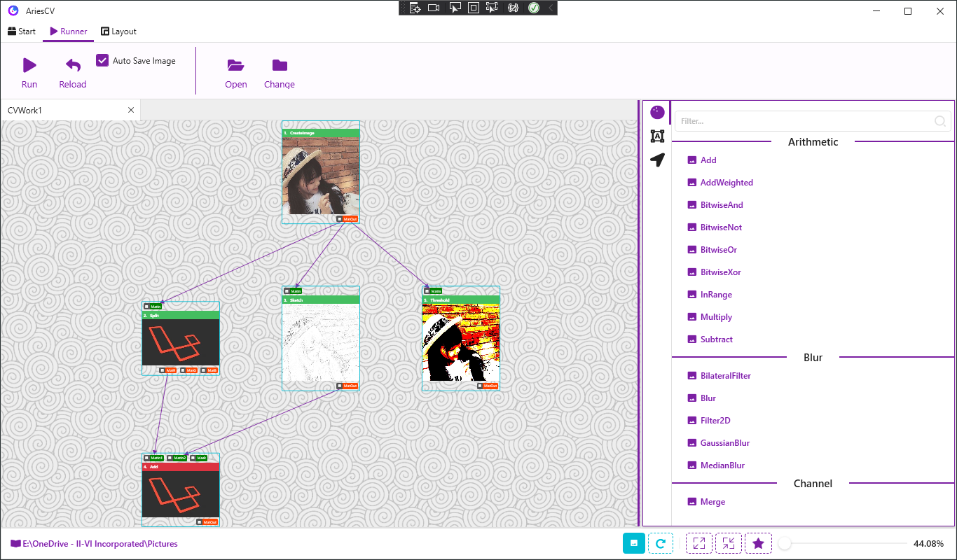The image size is (957, 560).
Task: Switch to the Start tab
Action: pyautogui.click(x=22, y=31)
